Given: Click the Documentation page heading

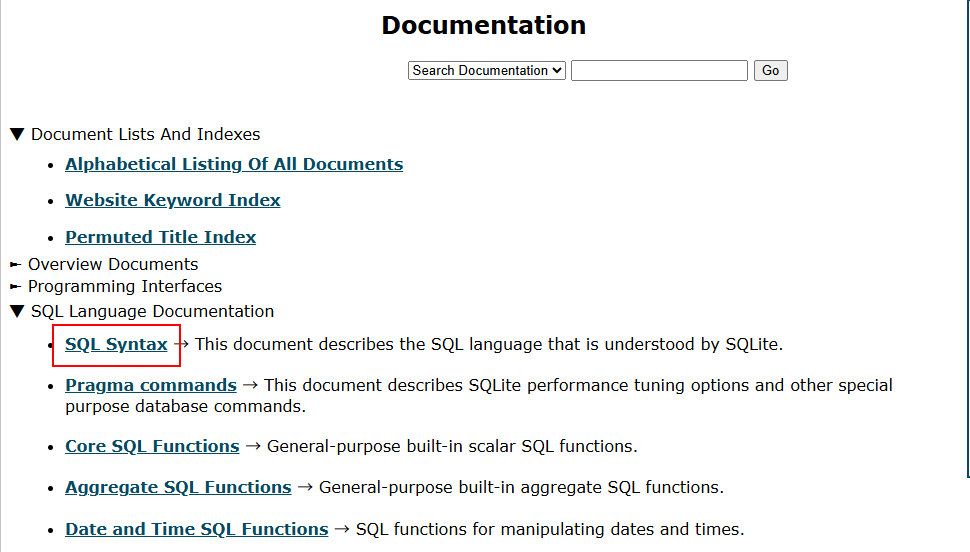Looking at the screenshot, I should coord(484,25).
